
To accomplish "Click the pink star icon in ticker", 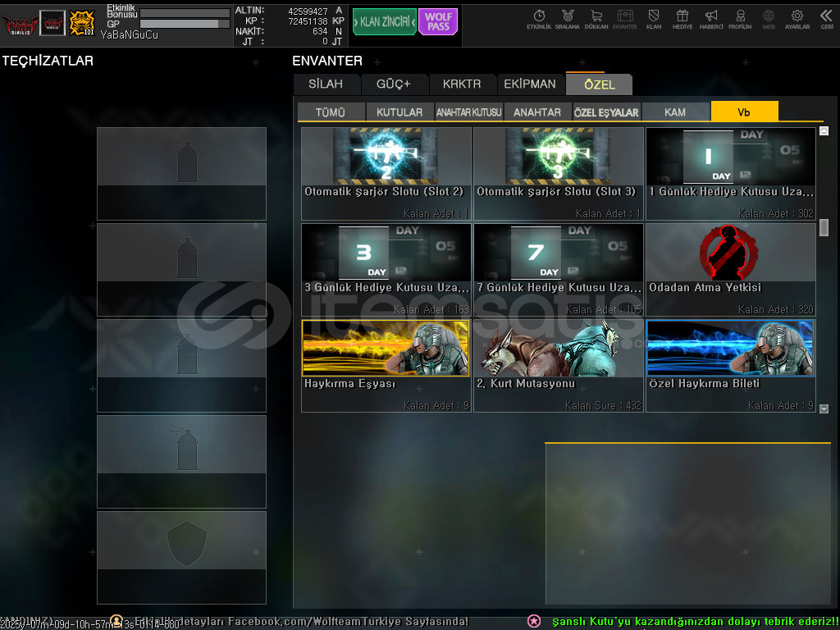I will 534,621.
